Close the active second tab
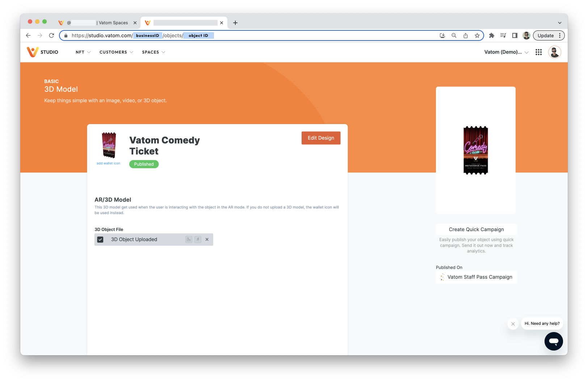Viewport: 588px width, 382px height. coord(222,23)
